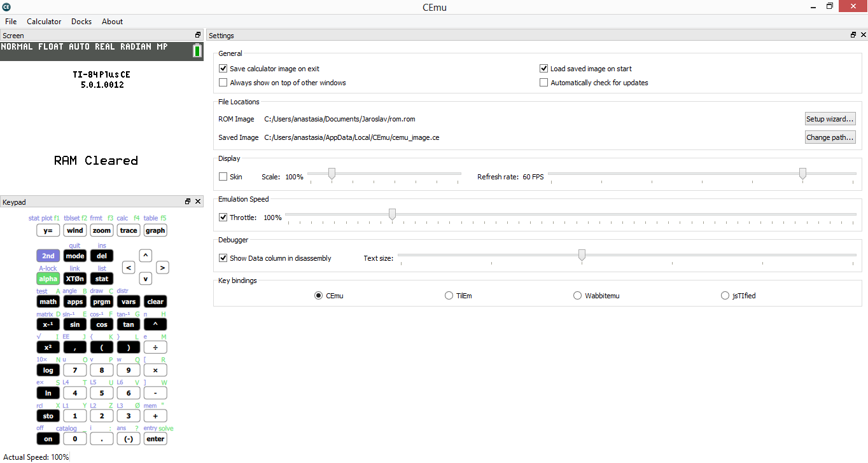
Task: Click the blue 2nd key
Action: coord(48,256)
